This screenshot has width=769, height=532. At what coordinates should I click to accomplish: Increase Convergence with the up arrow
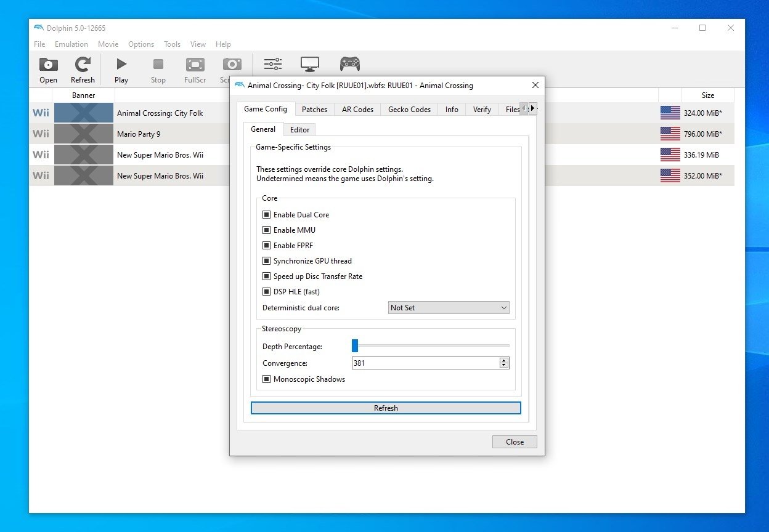pos(504,360)
